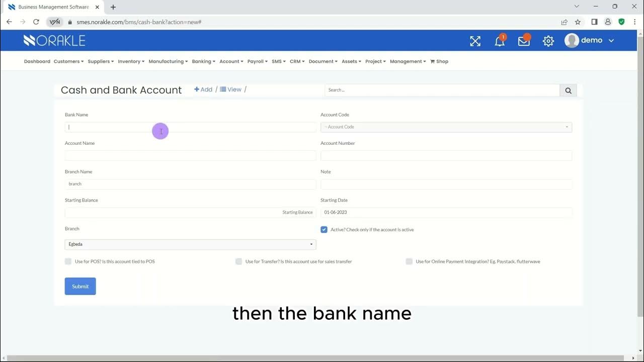Expand the Banking menu
The height and width of the screenshot is (362, 644).
point(203,61)
